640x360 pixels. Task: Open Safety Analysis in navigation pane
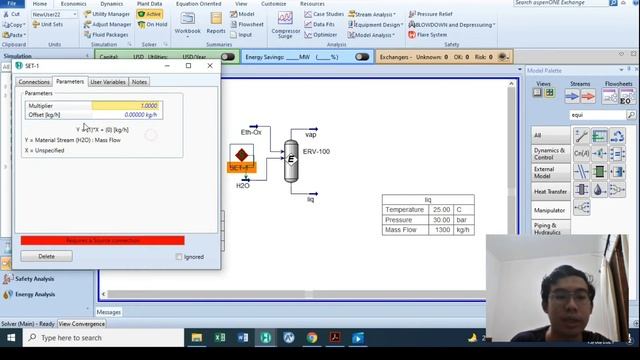coord(34,279)
